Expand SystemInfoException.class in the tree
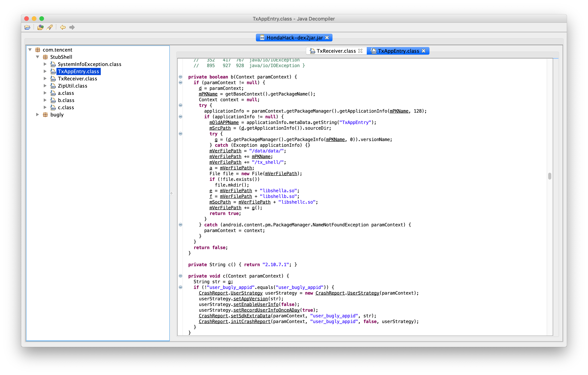This screenshot has width=588, height=375. [45, 64]
